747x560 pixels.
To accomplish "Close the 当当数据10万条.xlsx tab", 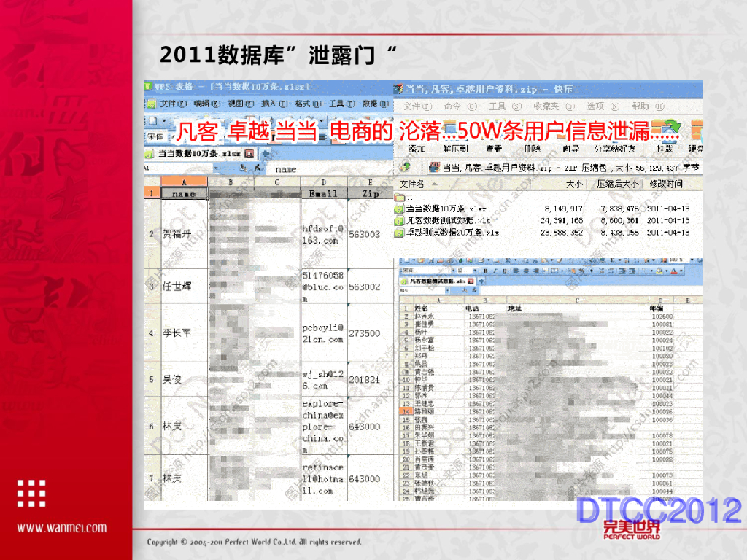I will pyautogui.click(x=249, y=154).
